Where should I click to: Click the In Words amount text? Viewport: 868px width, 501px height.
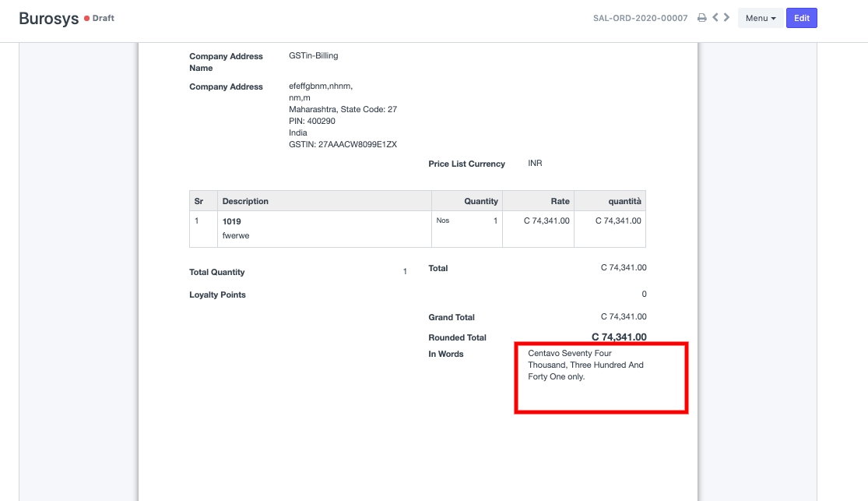[585, 365]
